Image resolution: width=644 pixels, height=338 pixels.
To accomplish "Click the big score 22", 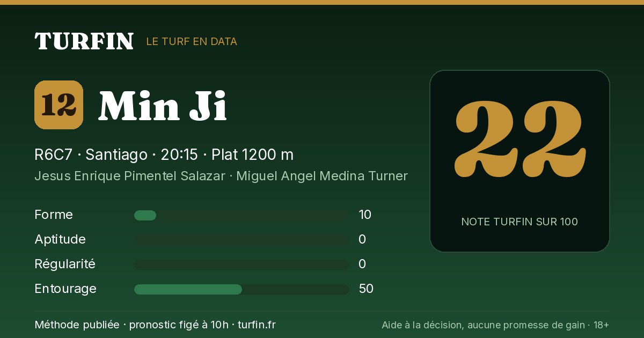I will tap(519, 139).
